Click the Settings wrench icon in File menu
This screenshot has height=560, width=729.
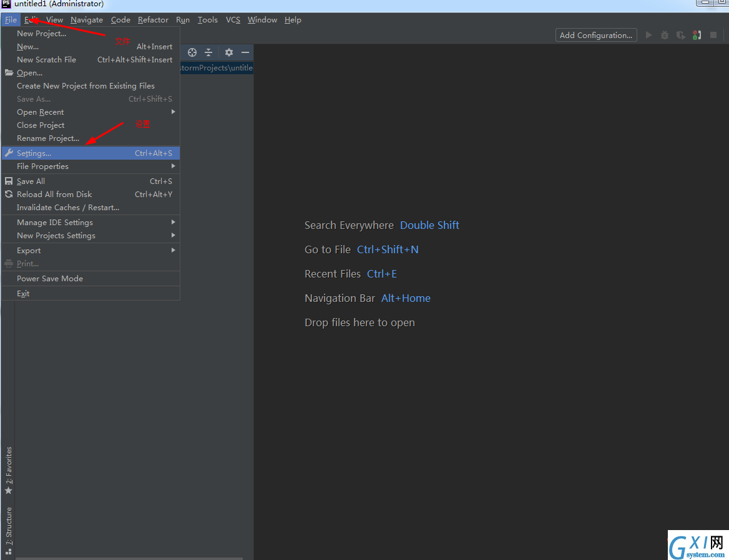point(9,153)
